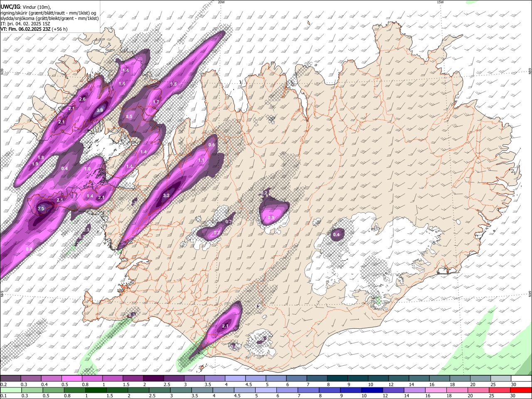Pick the lower legend swatch between 5 and 6
The image size is (532, 399).
266,390
